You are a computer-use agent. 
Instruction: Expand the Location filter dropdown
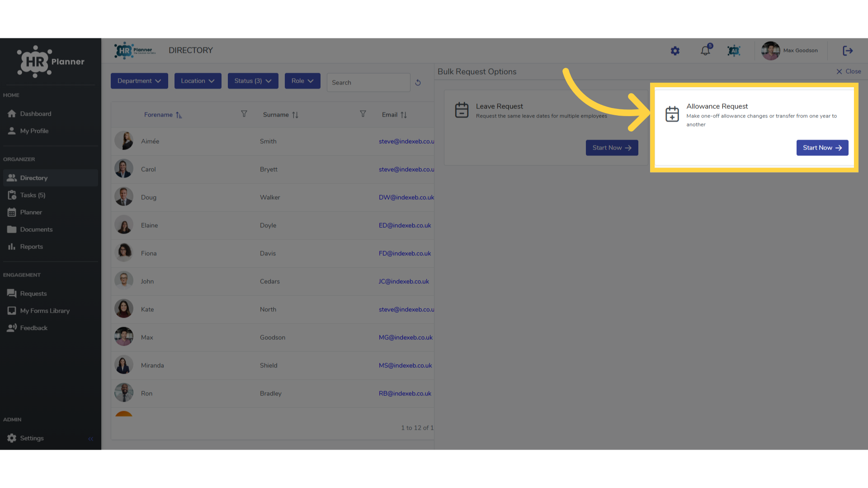click(x=198, y=81)
